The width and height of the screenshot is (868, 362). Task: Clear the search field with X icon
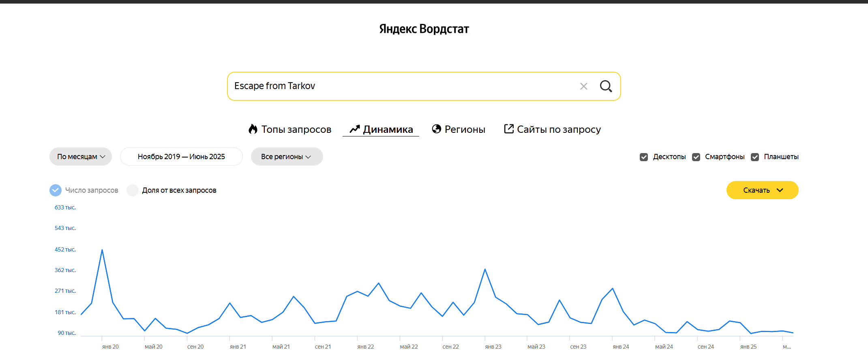click(583, 86)
